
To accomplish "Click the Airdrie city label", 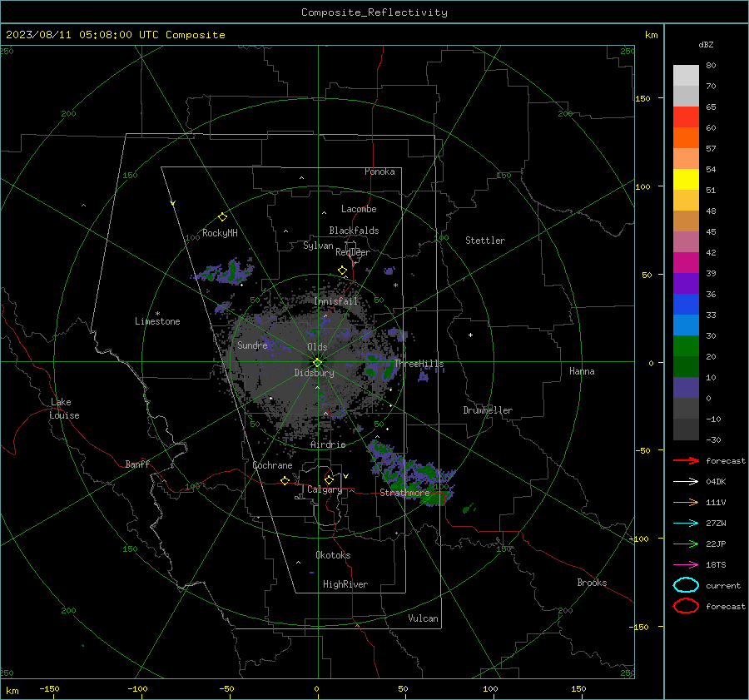I will [328, 444].
